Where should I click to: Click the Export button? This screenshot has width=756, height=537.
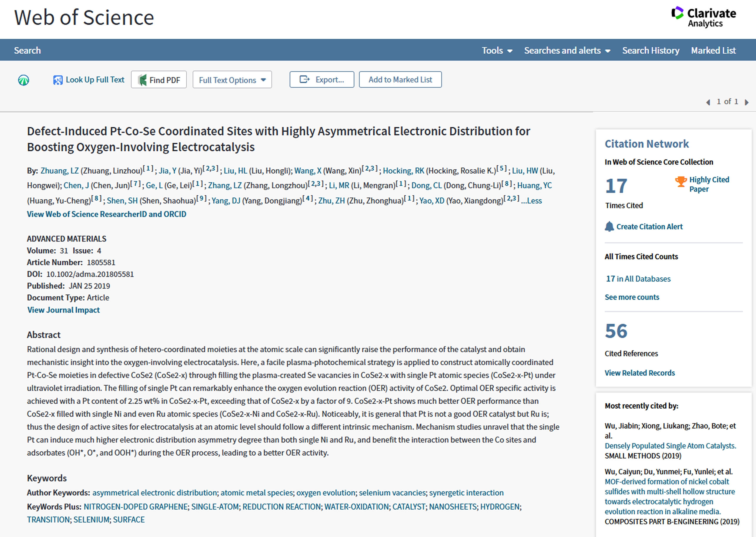pyautogui.click(x=322, y=79)
